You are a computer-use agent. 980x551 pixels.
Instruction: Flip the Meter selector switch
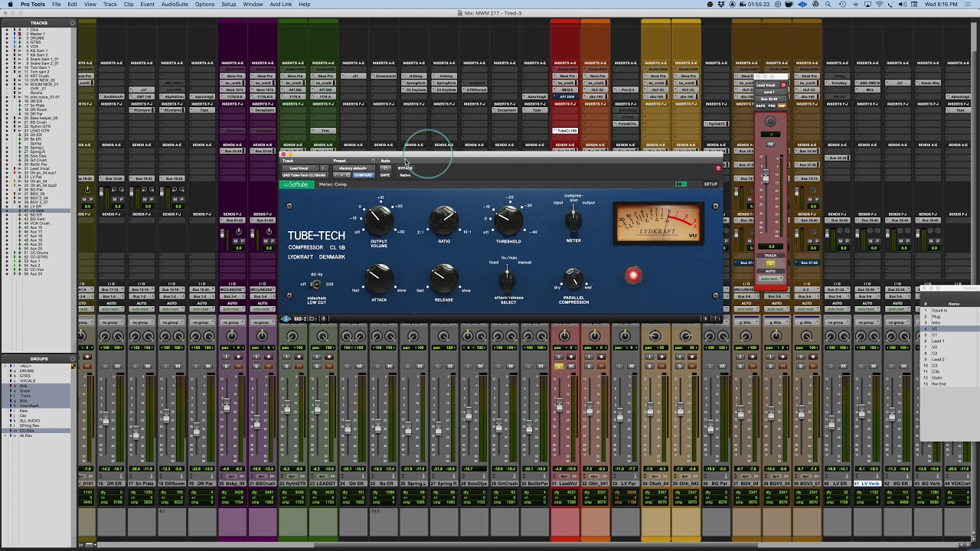click(x=573, y=220)
